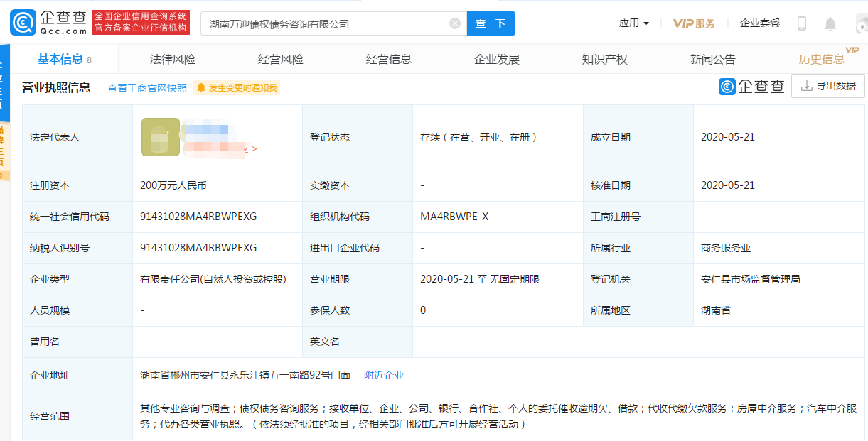Click the user avatar at top right

(861, 24)
